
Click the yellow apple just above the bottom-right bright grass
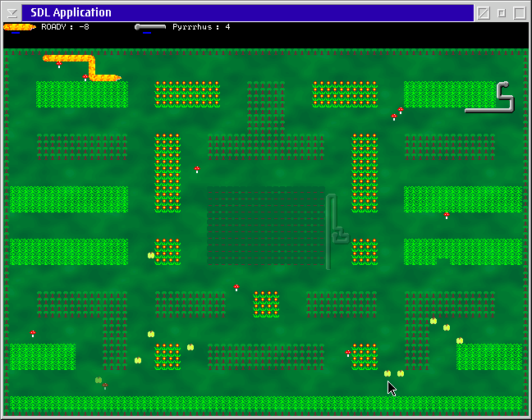460,340
